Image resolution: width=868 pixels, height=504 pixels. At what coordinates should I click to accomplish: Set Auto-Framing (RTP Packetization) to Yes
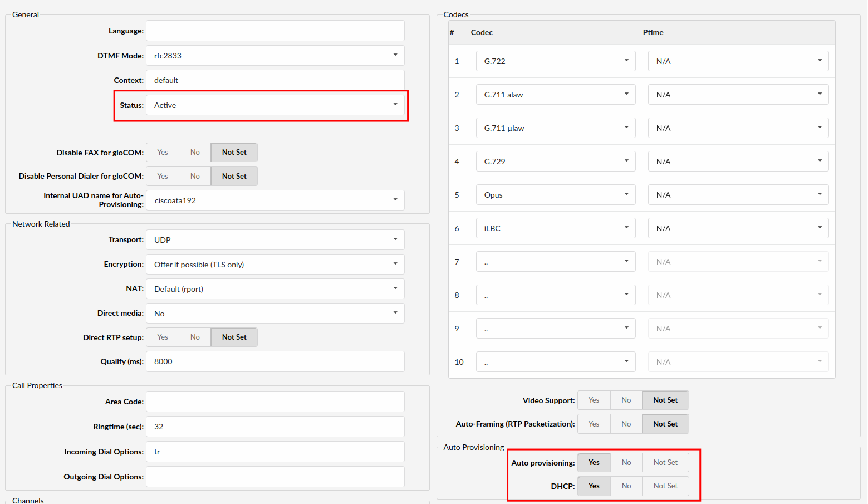[x=594, y=424]
